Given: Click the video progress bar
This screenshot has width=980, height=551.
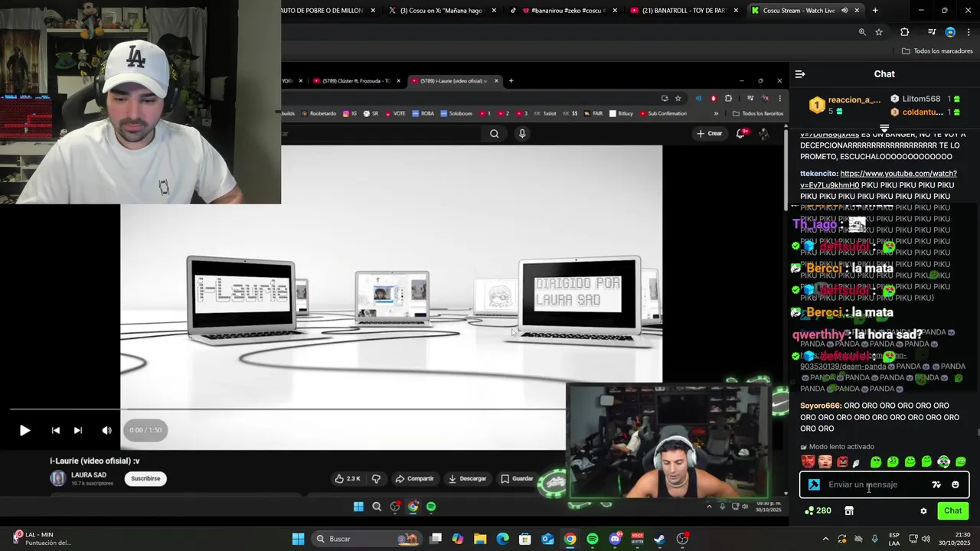Looking at the screenshot, I should [287, 409].
